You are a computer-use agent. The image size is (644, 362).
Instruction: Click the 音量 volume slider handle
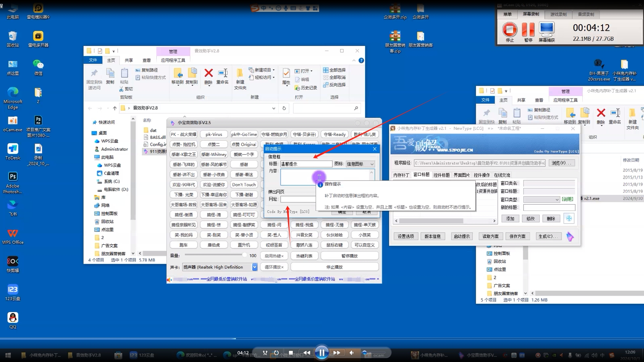click(x=244, y=255)
